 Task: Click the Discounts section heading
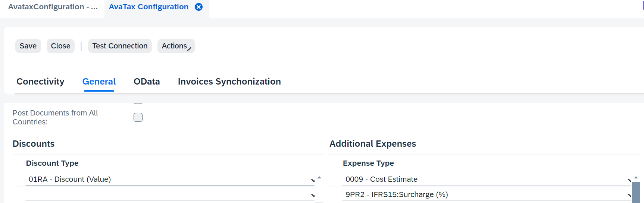click(x=34, y=144)
